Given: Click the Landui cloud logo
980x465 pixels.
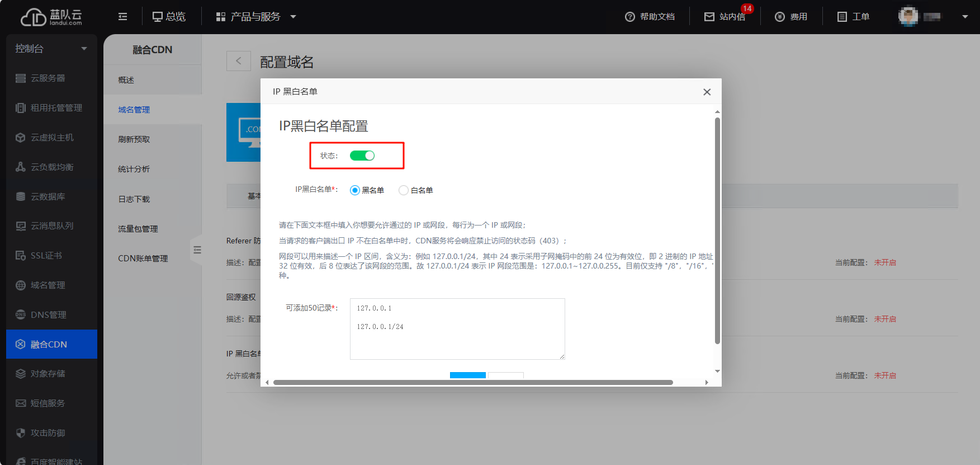Looking at the screenshot, I should (x=51, y=17).
